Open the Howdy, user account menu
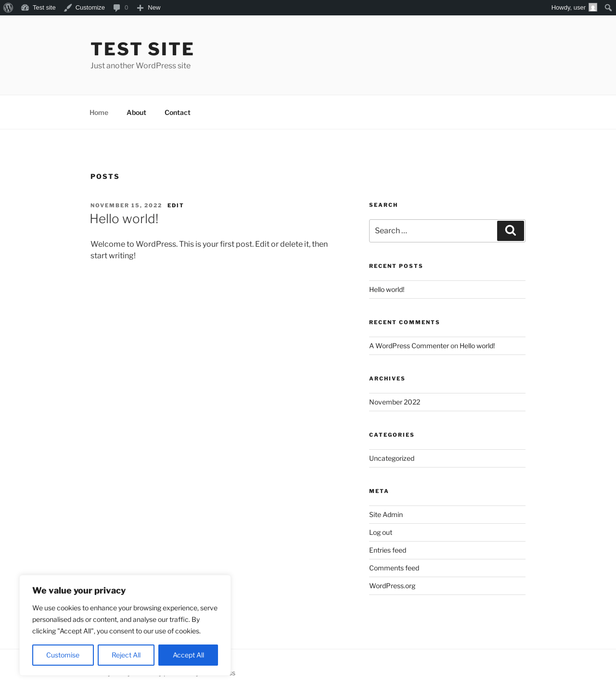 (x=568, y=8)
